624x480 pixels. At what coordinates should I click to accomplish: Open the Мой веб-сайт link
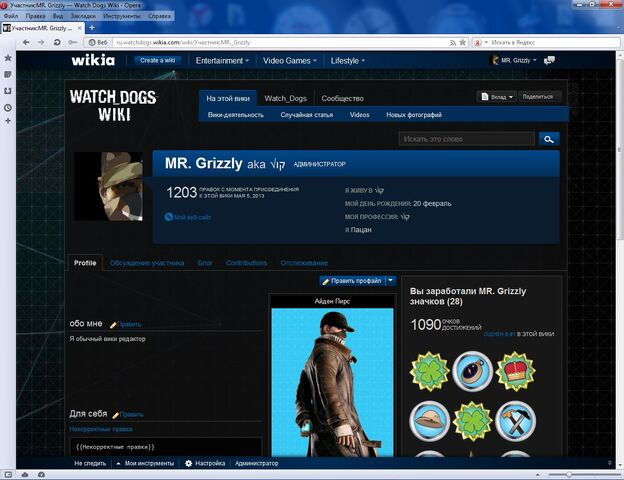click(188, 217)
